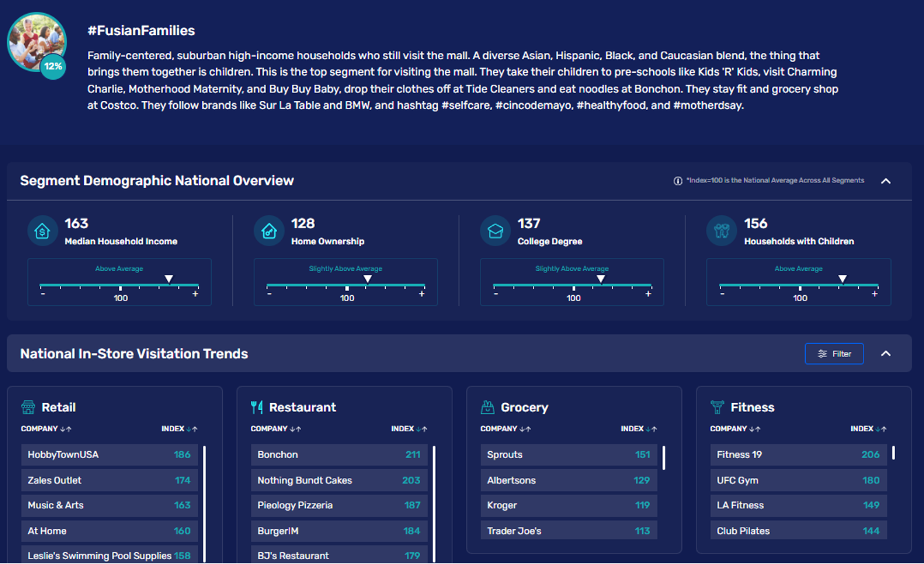
Task: Click the Grocery basket icon
Action: [x=487, y=407]
